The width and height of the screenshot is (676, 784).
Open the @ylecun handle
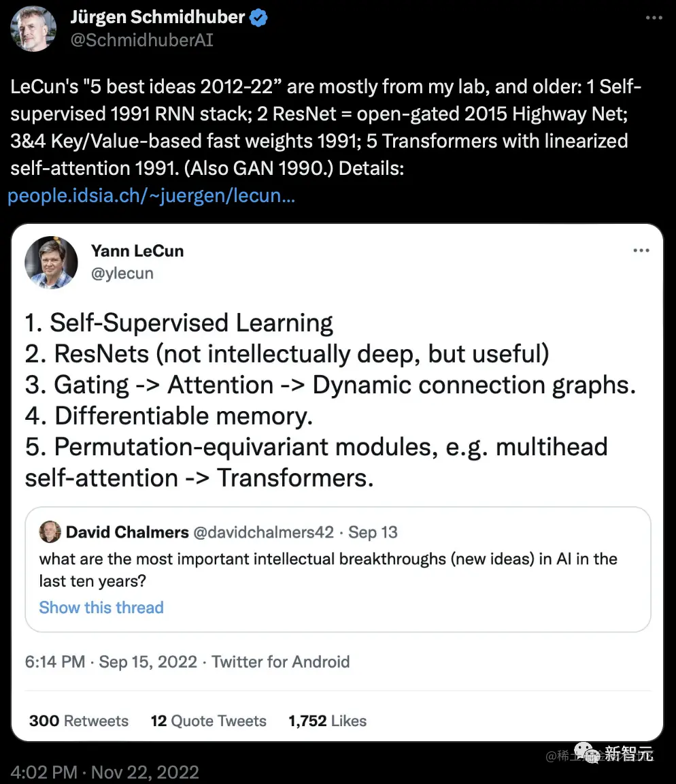pos(122,273)
